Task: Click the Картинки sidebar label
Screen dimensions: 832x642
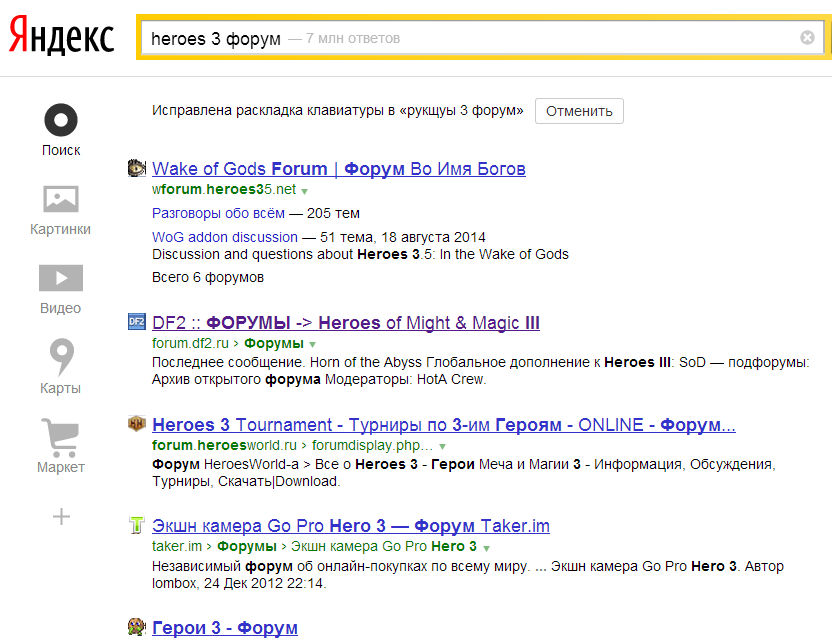Action: pos(60,229)
